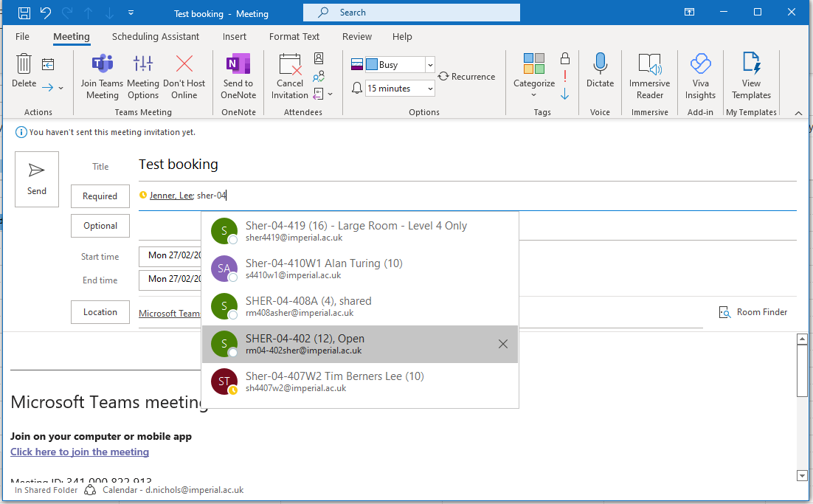Delete the meeting using the trash icon
Image resolution: width=813 pixels, height=504 pixels.
coord(24,65)
